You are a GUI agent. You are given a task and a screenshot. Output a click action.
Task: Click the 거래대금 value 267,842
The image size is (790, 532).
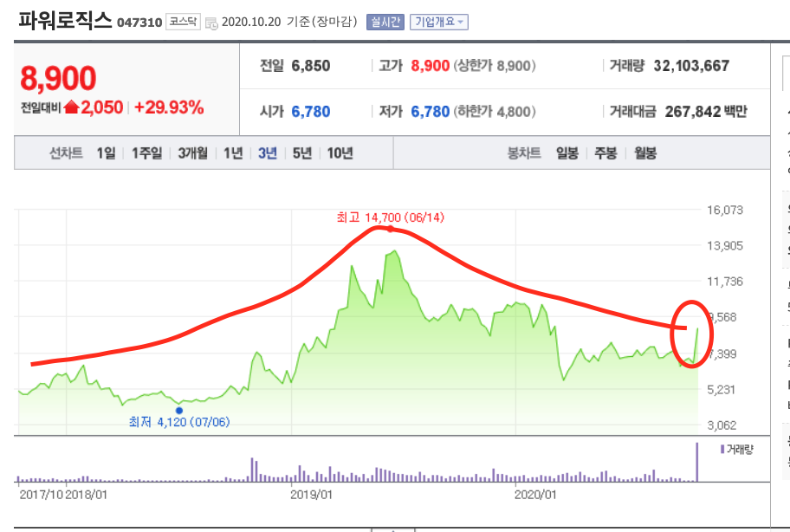pyautogui.click(x=692, y=111)
